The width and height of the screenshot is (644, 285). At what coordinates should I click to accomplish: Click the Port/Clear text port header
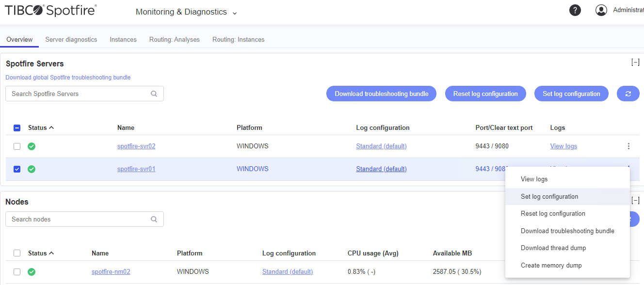click(x=504, y=128)
